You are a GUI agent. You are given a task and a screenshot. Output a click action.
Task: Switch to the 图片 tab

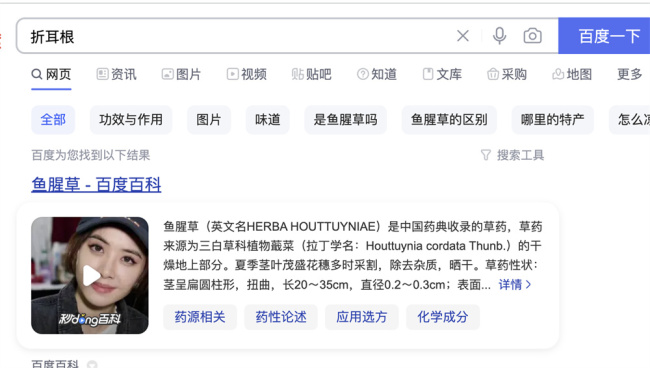click(x=181, y=75)
